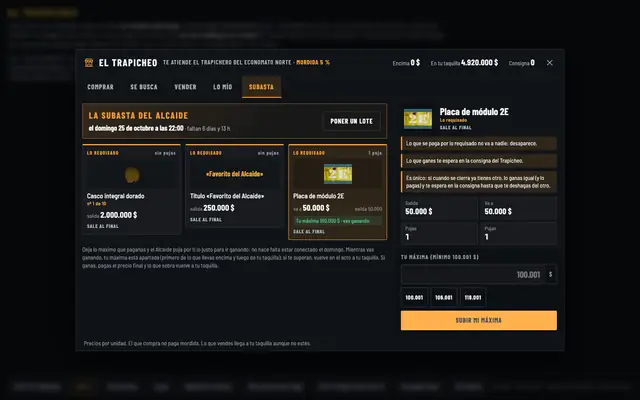
Task: Click the 'Lo que se paga por lo requisado' notice
Action: coord(479,144)
